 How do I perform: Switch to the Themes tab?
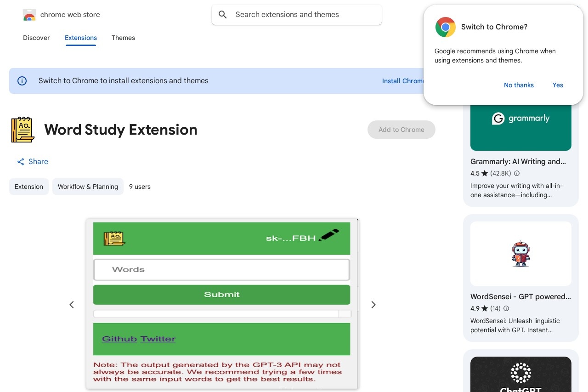(x=123, y=38)
